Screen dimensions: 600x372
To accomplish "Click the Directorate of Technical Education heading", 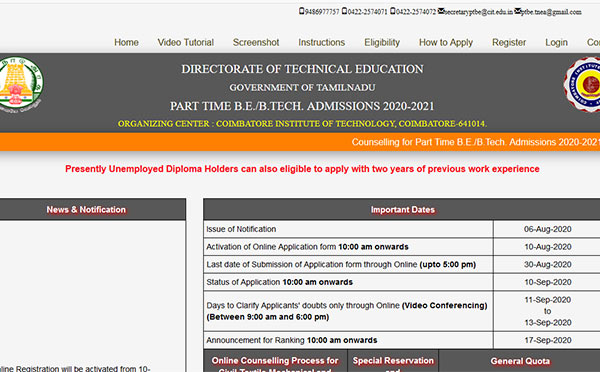I will point(302,69).
